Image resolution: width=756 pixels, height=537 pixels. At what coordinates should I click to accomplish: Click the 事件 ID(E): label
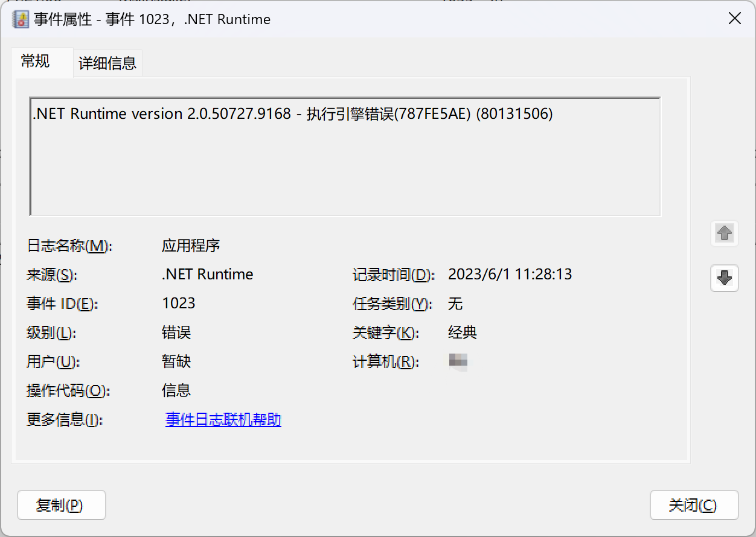click(62, 304)
